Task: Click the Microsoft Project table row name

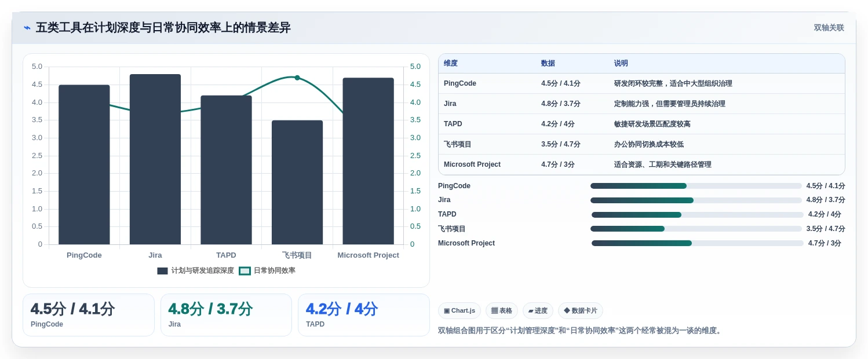Action: (472, 164)
